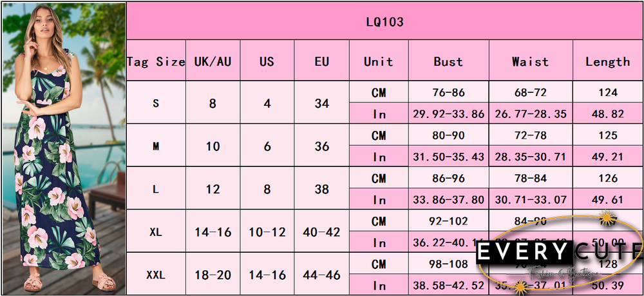Select the UK/AU column header
The height and width of the screenshot is (296, 644).
coord(213,62)
